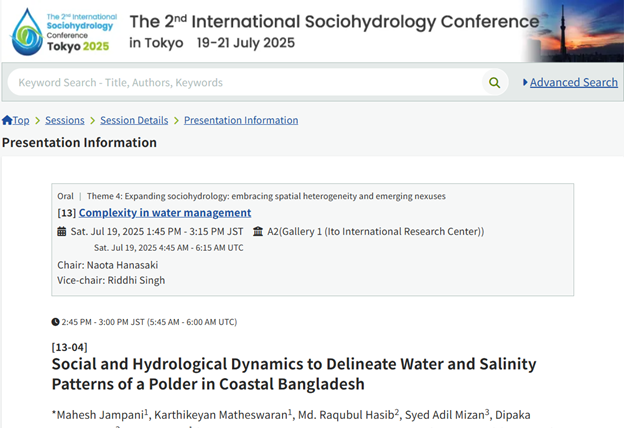Image resolution: width=624 pixels, height=428 pixels.
Task: Click the home icon in breadcrumb
Action: click(x=7, y=121)
